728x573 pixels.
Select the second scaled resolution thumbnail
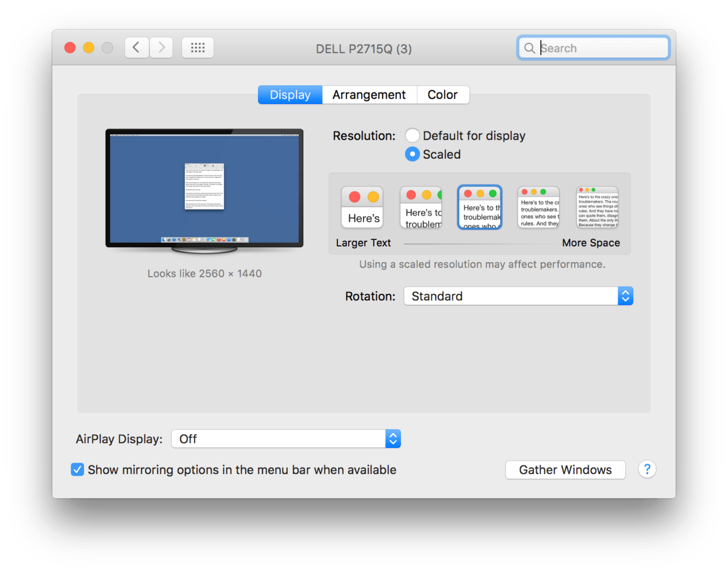point(421,207)
